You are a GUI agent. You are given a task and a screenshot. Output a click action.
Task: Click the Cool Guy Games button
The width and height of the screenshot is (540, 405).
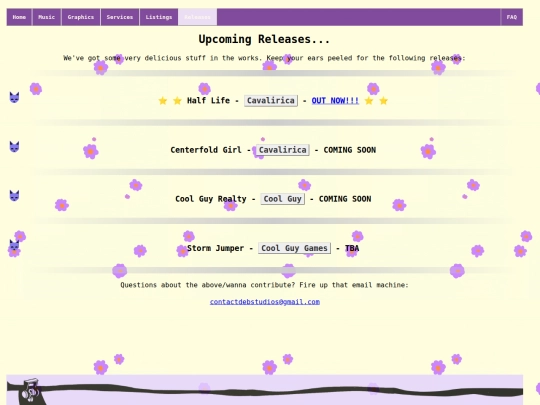point(294,248)
